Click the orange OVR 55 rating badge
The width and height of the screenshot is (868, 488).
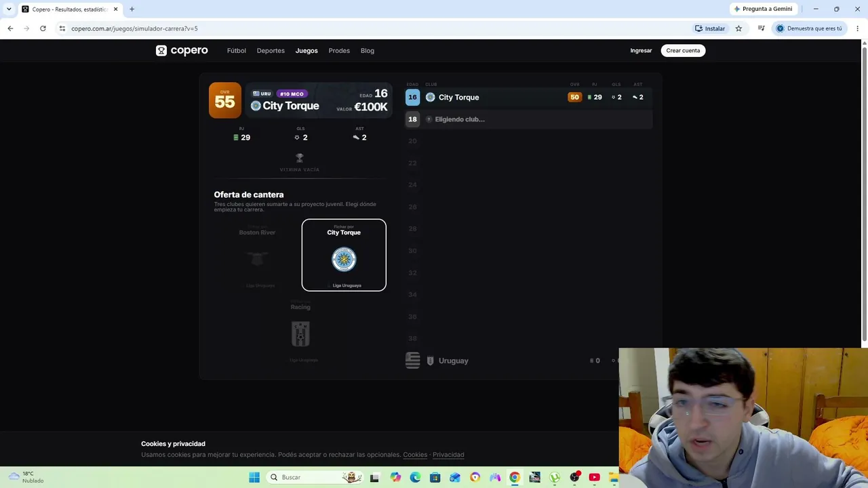pos(225,100)
